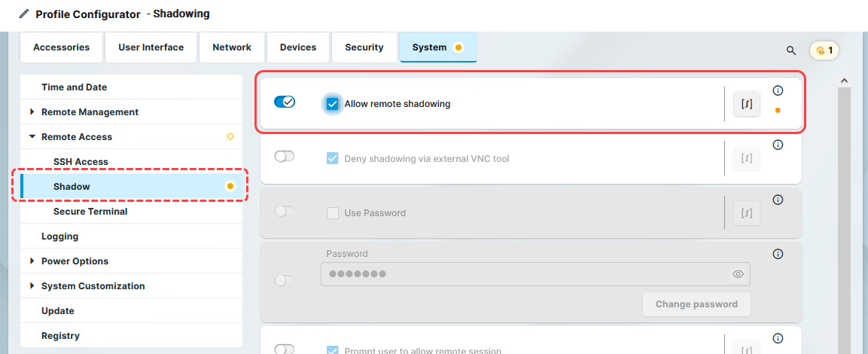Show password with the eye icon
Viewport: 868px width, 354px height.
click(x=738, y=274)
